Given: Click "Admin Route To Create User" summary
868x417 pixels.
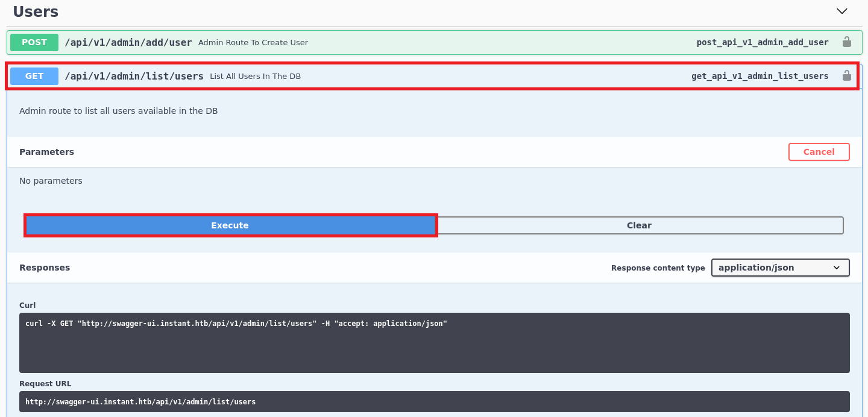Looking at the screenshot, I should click(x=253, y=43).
